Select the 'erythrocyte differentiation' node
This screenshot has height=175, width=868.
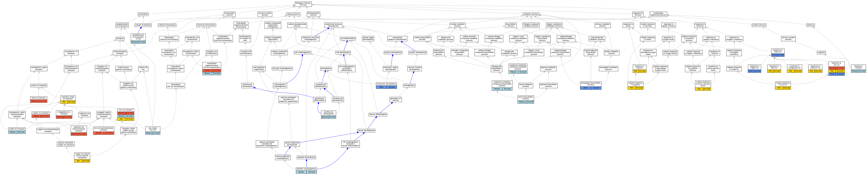(x=319, y=99)
